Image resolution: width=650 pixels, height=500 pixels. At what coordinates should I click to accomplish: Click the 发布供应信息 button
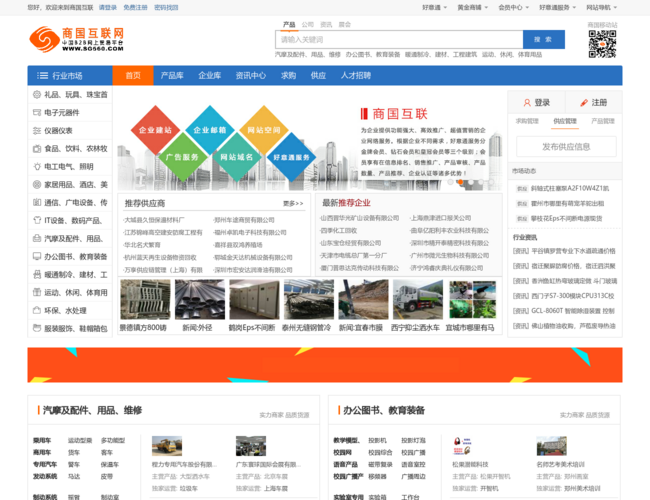pyautogui.click(x=566, y=147)
